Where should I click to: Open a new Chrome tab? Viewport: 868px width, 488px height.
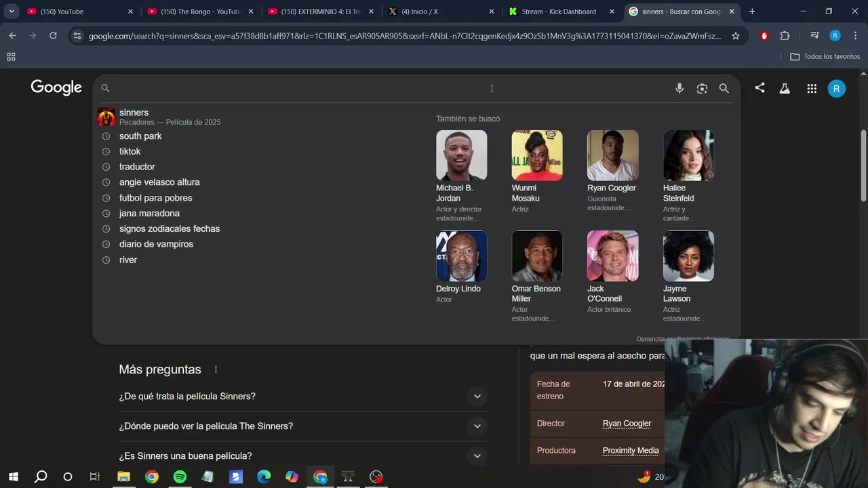click(752, 12)
